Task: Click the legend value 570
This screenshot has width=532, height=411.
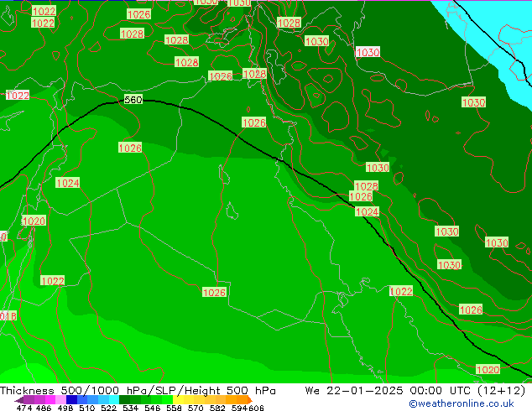Action: (x=196, y=408)
